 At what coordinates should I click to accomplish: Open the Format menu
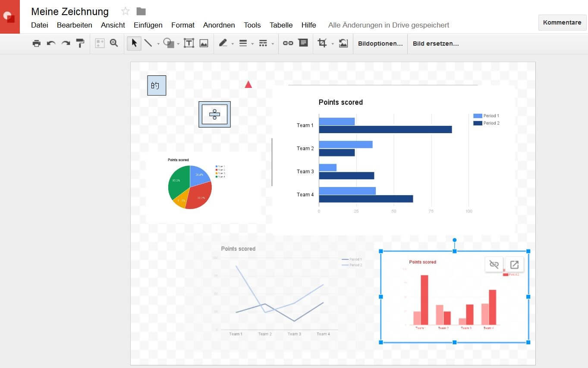(183, 25)
